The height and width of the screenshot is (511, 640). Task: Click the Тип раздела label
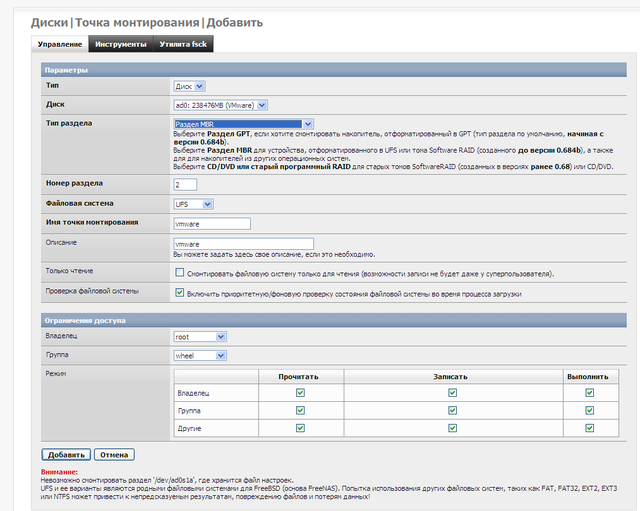click(x=69, y=123)
